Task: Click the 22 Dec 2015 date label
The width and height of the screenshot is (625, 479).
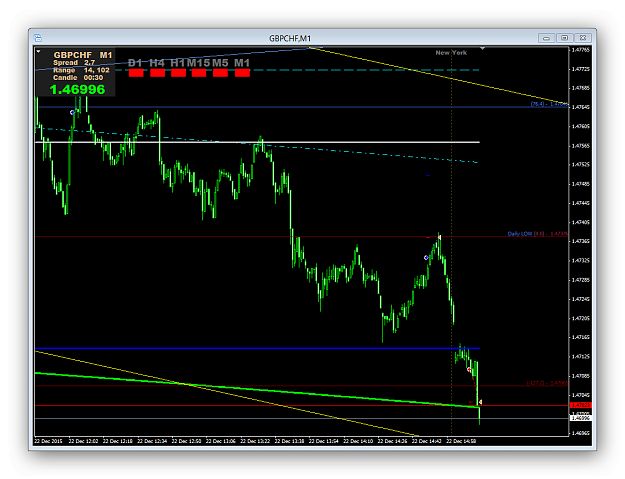Action: (48, 441)
